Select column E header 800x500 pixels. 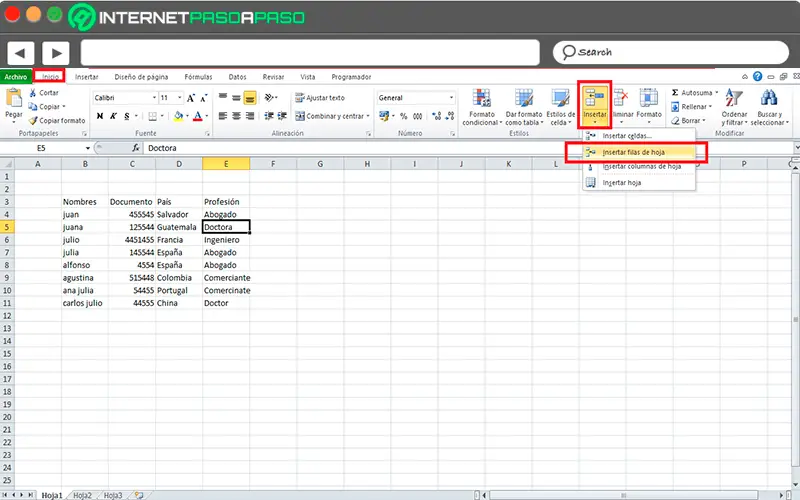[x=226, y=164]
